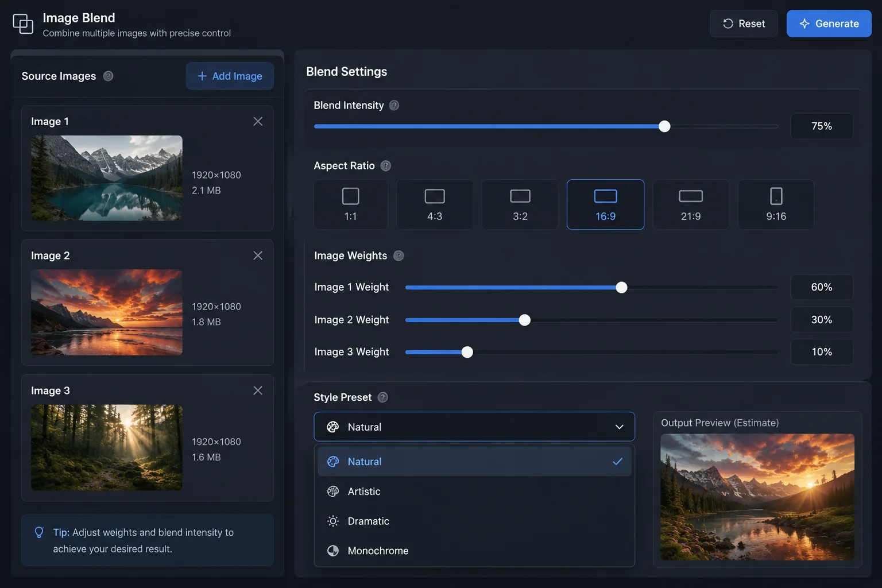The width and height of the screenshot is (882, 588).
Task: Remove Image 3 with its X icon
Action: (x=258, y=390)
